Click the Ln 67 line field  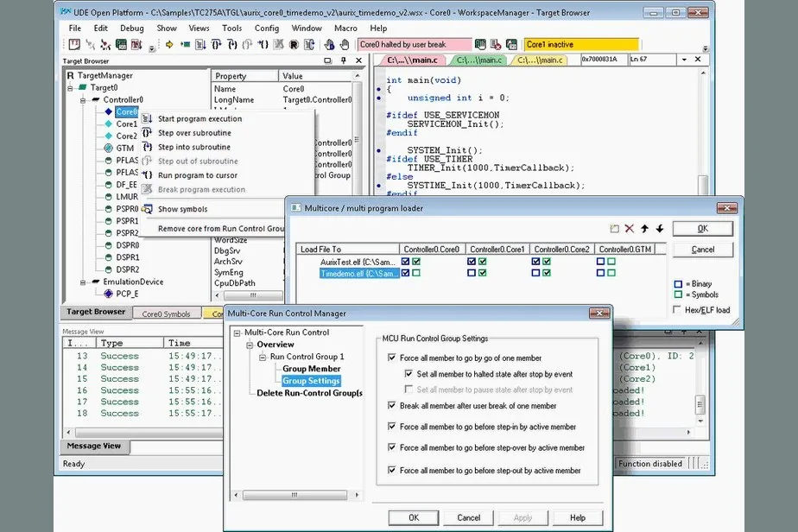click(x=652, y=60)
